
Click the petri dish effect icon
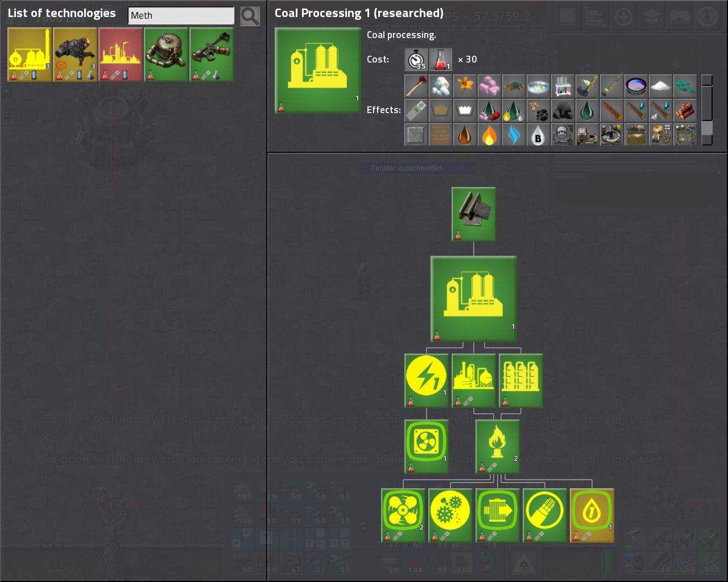pos(538,86)
